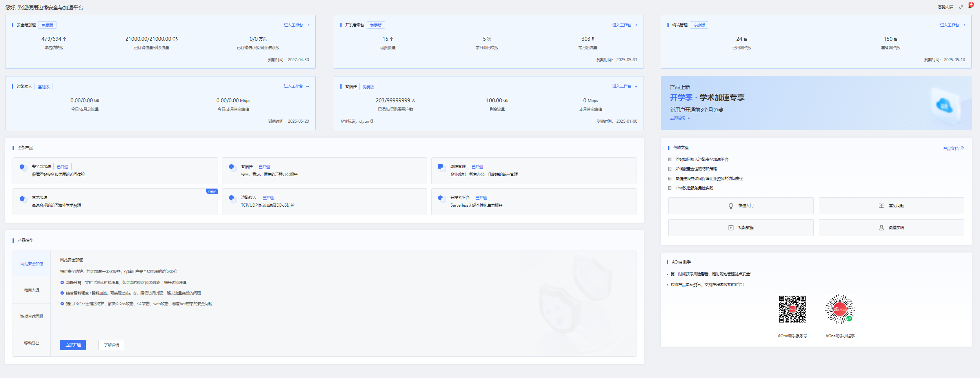Click the 学术加速 product icon
Viewport: 980px width, 378px height.
click(23, 198)
